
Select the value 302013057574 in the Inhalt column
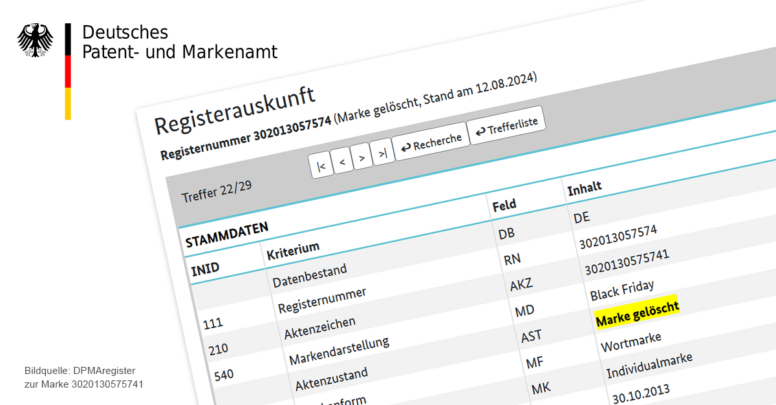coord(618,237)
